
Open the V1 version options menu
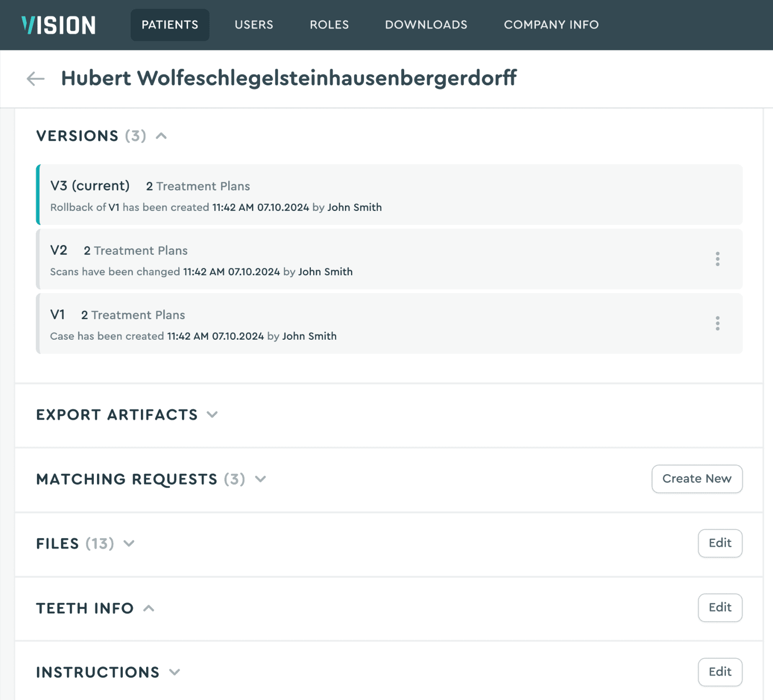pos(717,323)
